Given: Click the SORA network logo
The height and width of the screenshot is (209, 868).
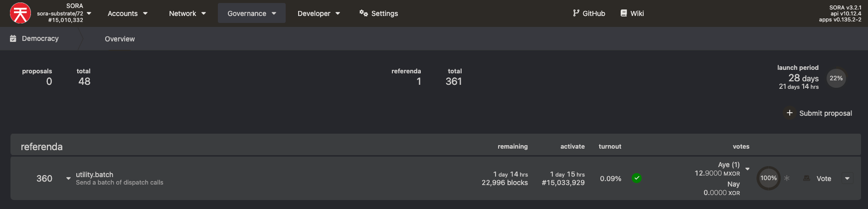Looking at the screenshot, I should pyautogui.click(x=20, y=13).
